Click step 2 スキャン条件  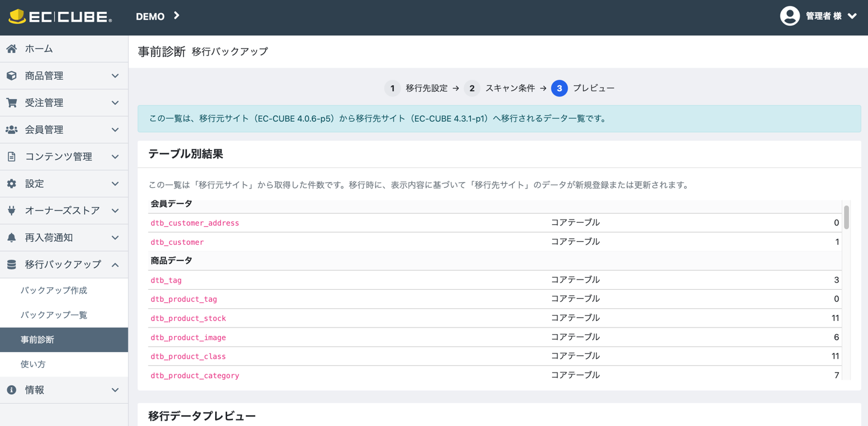click(500, 88)
